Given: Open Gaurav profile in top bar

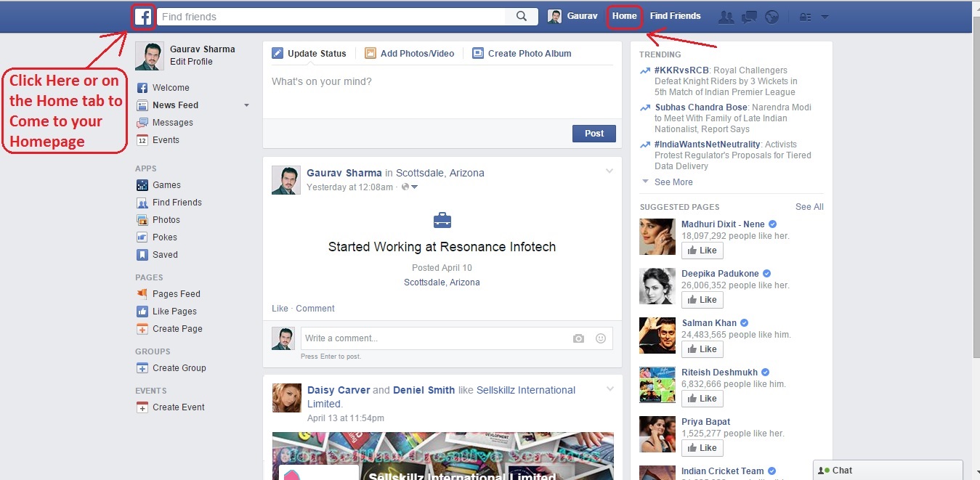Looking at the screenshot, I should (x=572, y=16).
